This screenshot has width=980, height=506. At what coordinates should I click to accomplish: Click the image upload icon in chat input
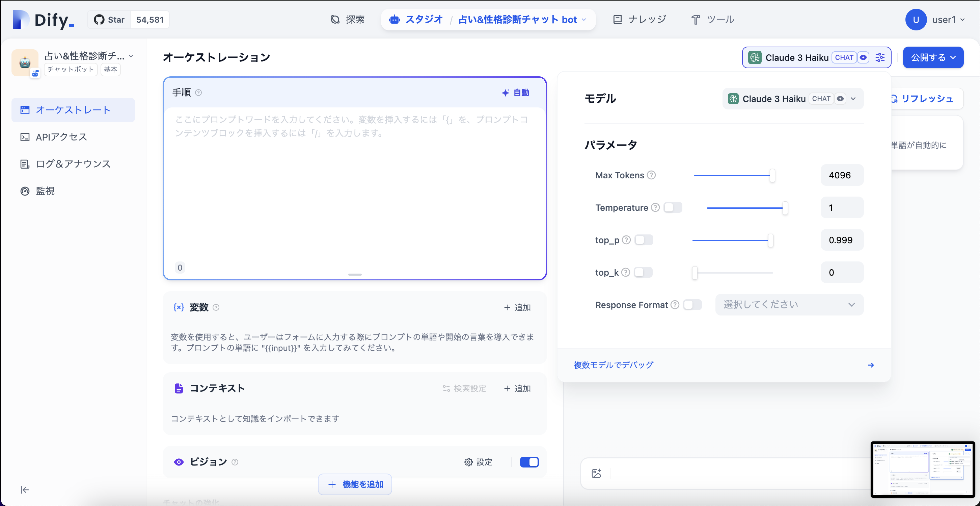[x=596, y=473]
